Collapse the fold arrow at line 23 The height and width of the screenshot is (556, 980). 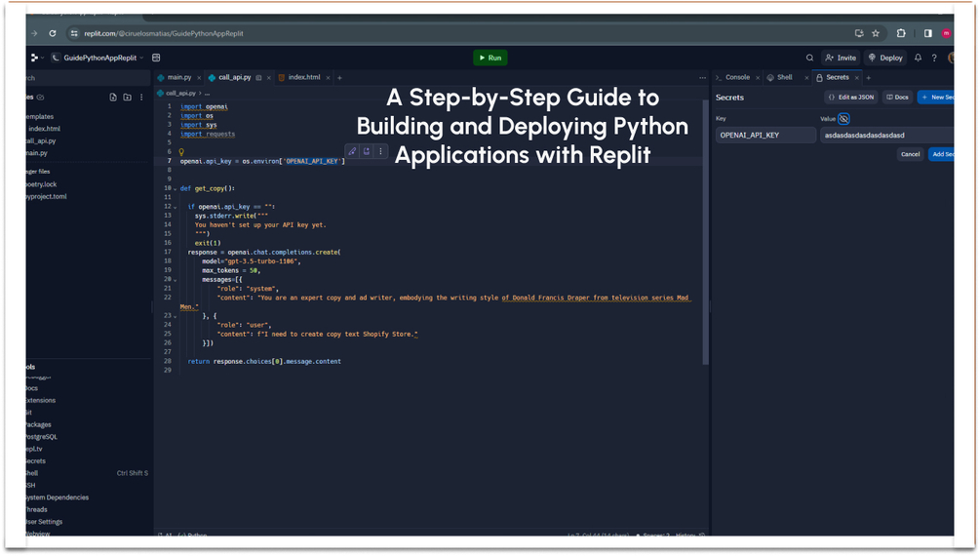click(x=175, y=316)
